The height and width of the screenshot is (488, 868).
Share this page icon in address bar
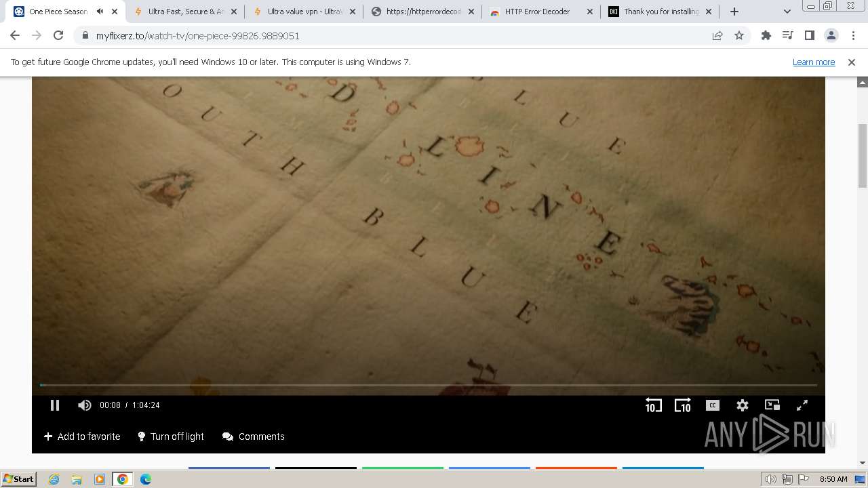[x=717, y=36]
